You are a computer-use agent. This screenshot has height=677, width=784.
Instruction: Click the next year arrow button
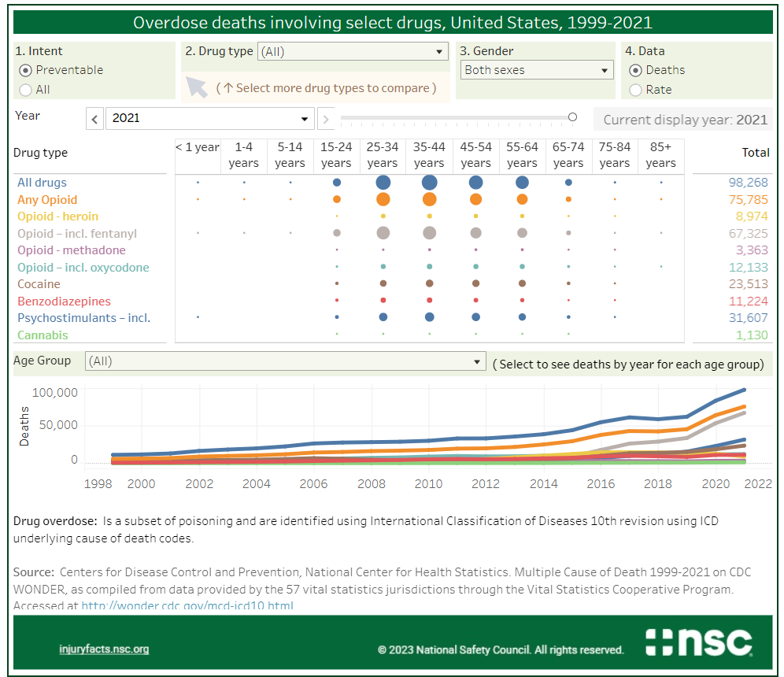[x=326, y=119]
